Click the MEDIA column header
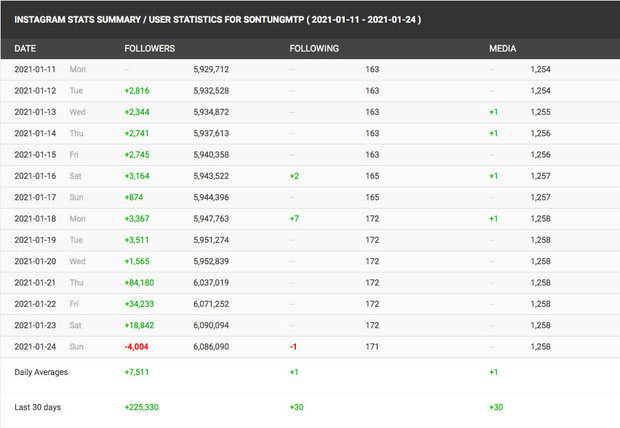620x428 pixels. [x=503, y=48]
